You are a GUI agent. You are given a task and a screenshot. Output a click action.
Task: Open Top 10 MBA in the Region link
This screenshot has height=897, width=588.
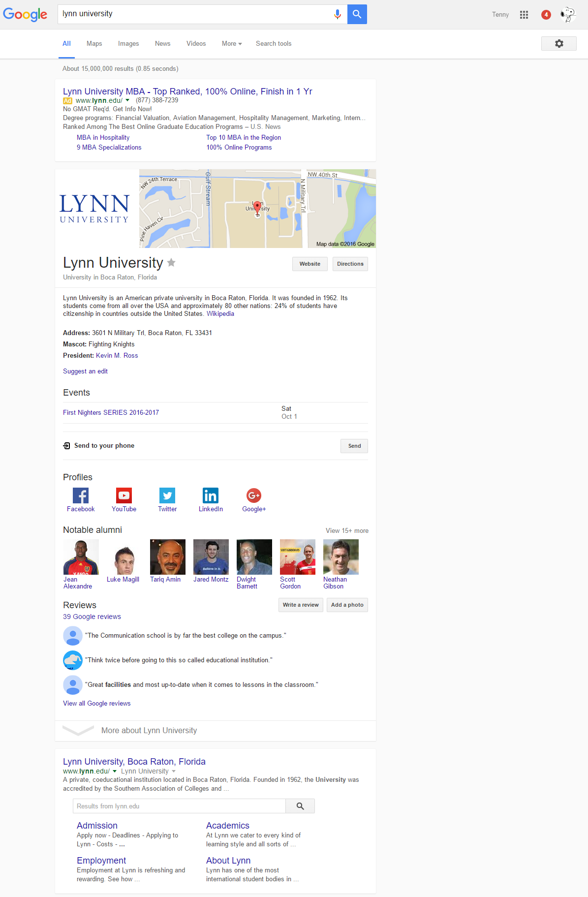244,138
